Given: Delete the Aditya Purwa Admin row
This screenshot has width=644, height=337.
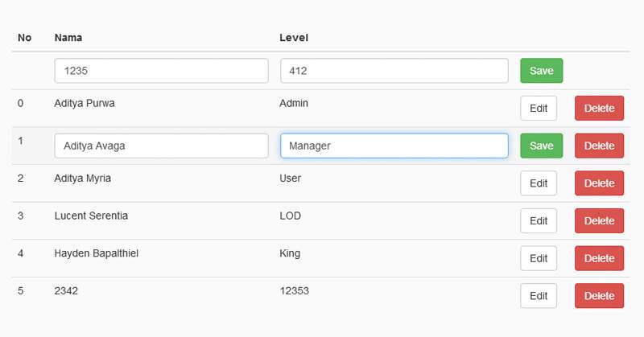Looking at the screenshot, I should click(x=599, y=109).
